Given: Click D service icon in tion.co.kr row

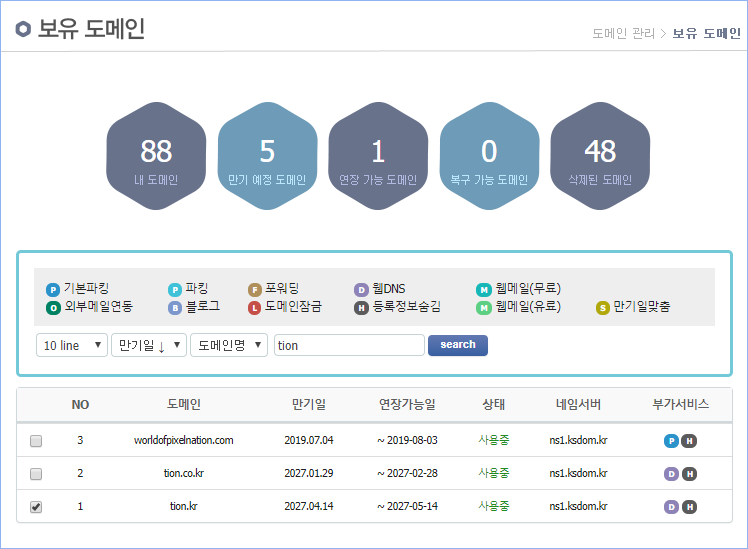Looking at the screenshot, I should coord(671,474).
